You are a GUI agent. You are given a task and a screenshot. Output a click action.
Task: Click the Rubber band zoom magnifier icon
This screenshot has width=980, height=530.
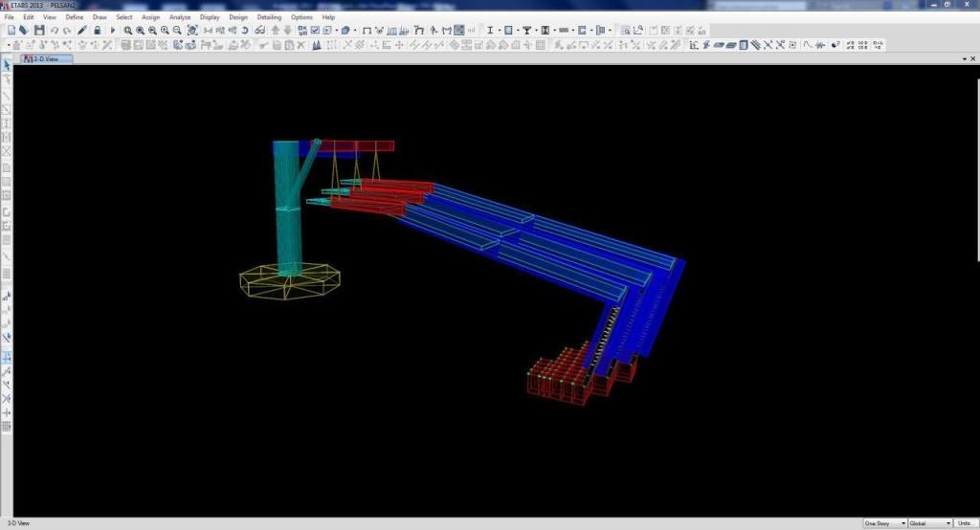pos(128,31)
